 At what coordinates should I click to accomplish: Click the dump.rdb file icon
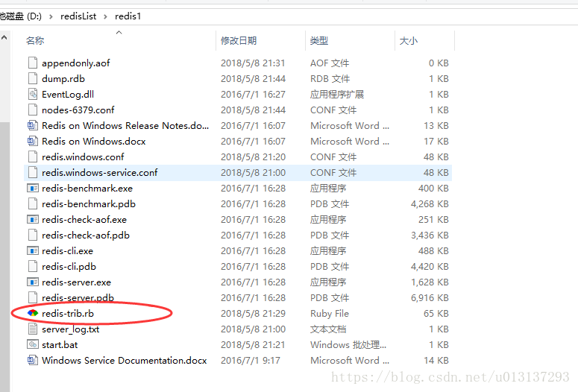coord(33,78)
